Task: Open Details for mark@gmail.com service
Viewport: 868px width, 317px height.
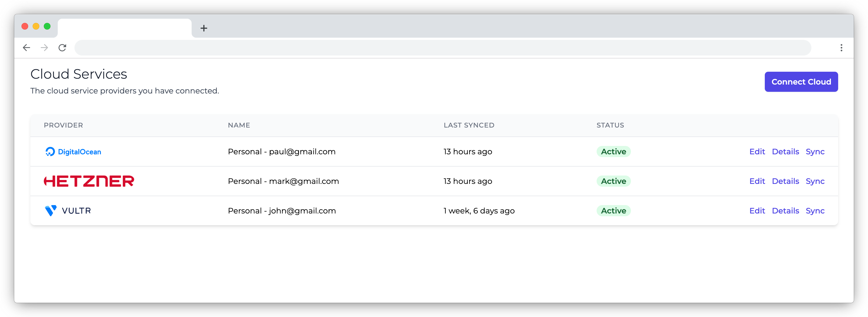Action: pos(785,181)
